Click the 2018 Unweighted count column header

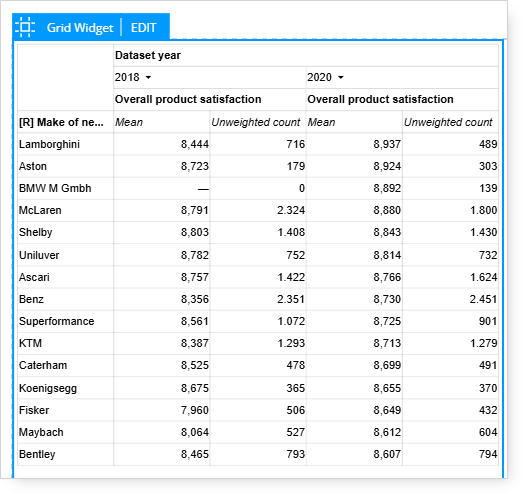tap(256, 122)
